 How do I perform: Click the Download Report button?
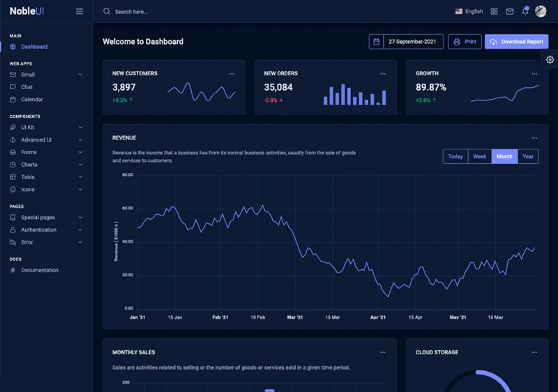(x=516, y=42)
